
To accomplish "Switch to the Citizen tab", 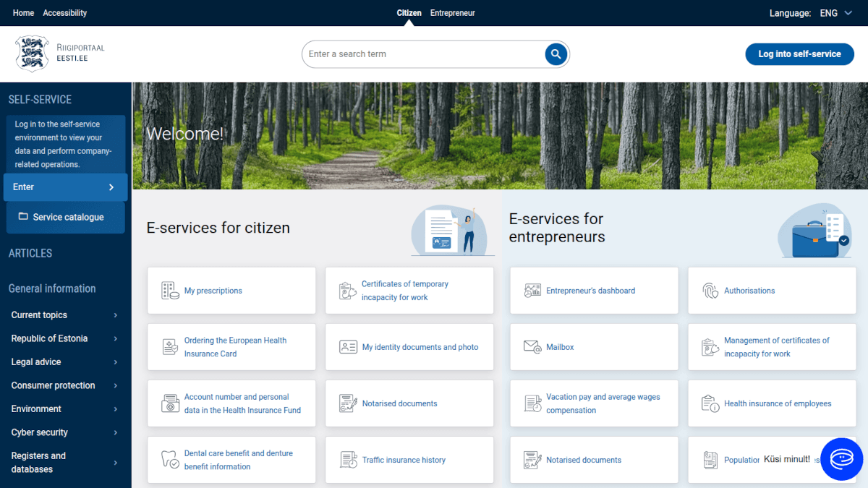I will click(x=409, y=13).
